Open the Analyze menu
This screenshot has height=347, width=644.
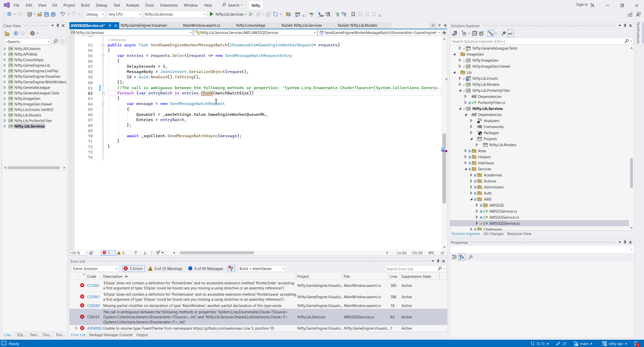point(132,5)
